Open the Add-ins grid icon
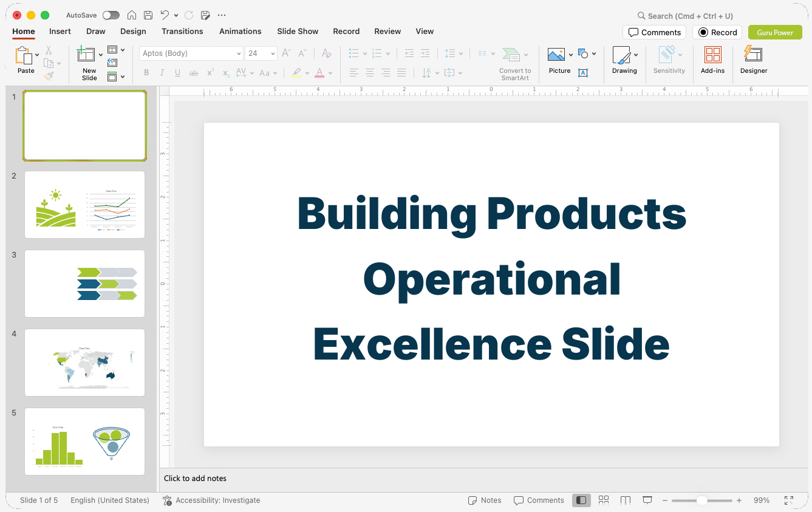This screenshot has height=512, width=812. (x=713, y=55)
